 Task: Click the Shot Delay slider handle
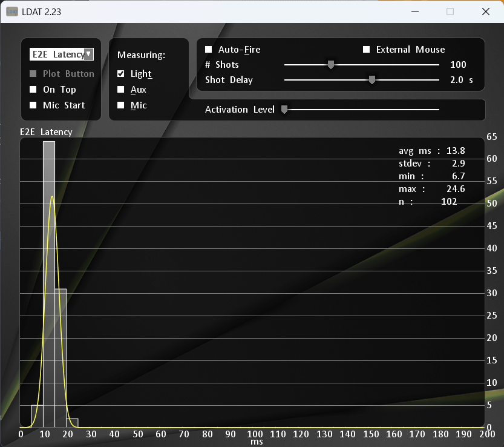[x=372, y=80]
